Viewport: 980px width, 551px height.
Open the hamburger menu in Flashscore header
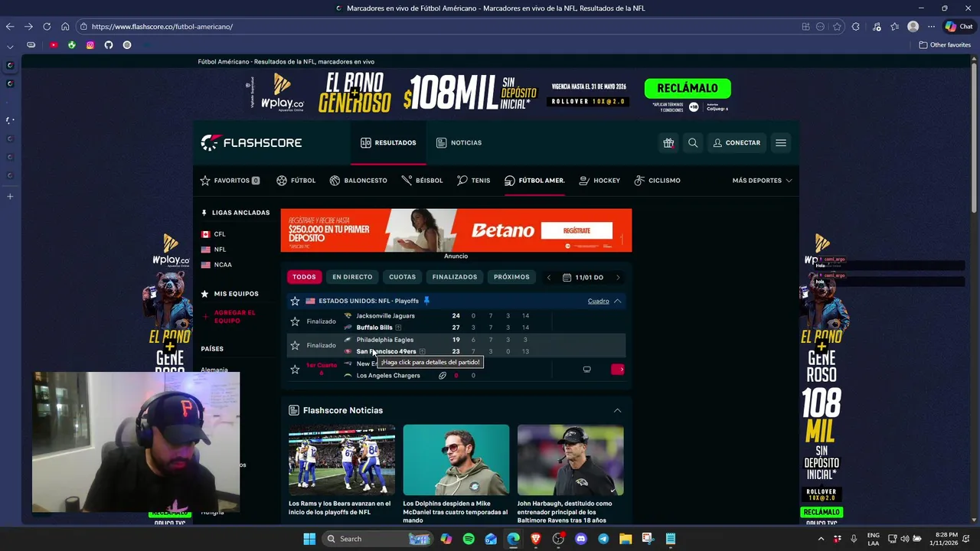click(x=781, y=143)
